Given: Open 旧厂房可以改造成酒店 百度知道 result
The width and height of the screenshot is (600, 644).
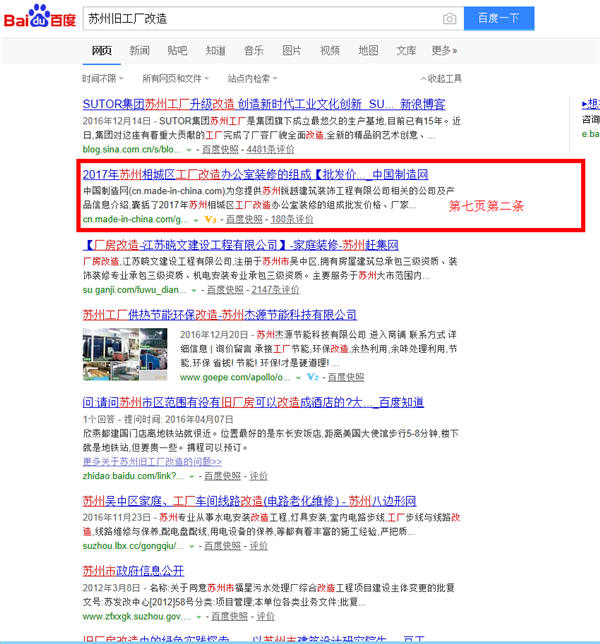Looking at the screenshot, I should pyautogui.click(x=253, y=402).
